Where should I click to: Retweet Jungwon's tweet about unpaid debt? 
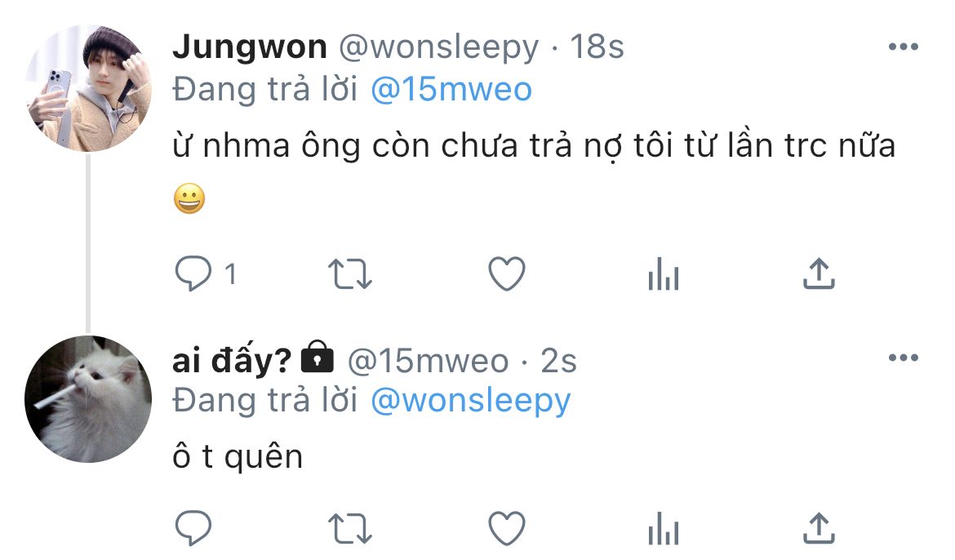(x=349, y=273)
